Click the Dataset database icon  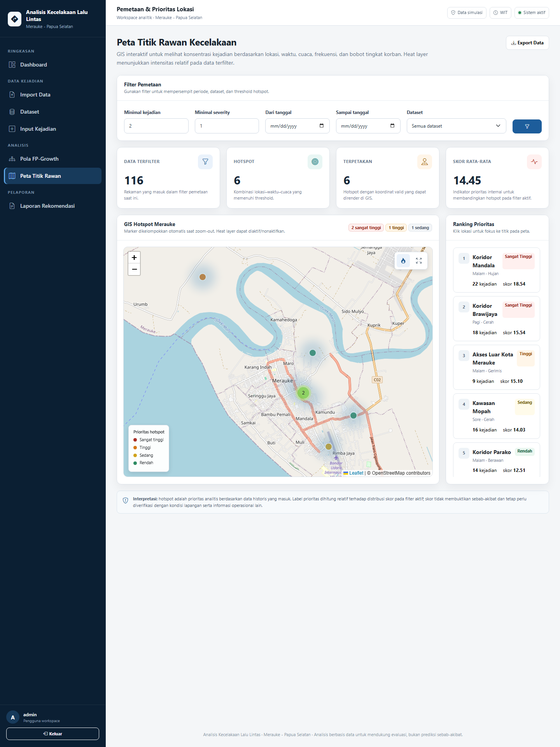(12, 112)
